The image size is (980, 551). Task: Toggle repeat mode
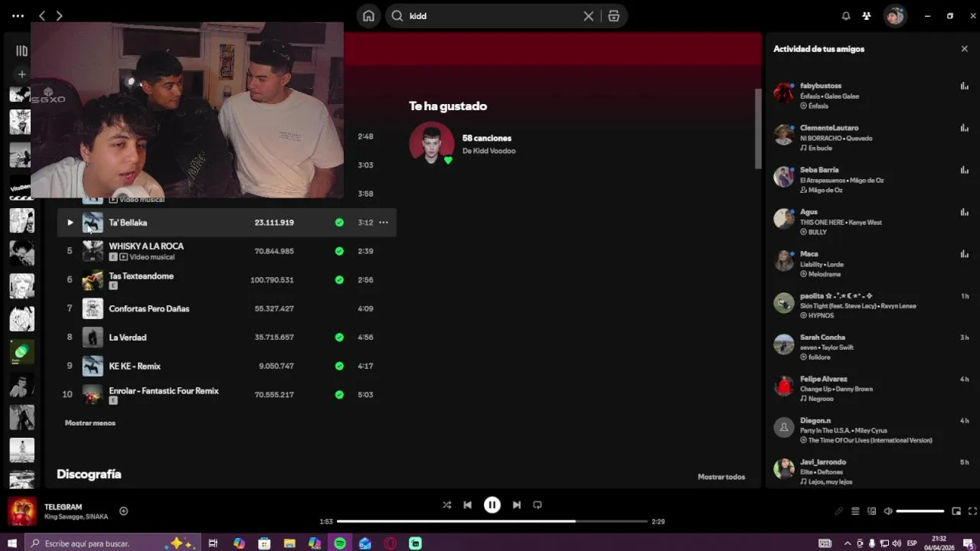537,505
